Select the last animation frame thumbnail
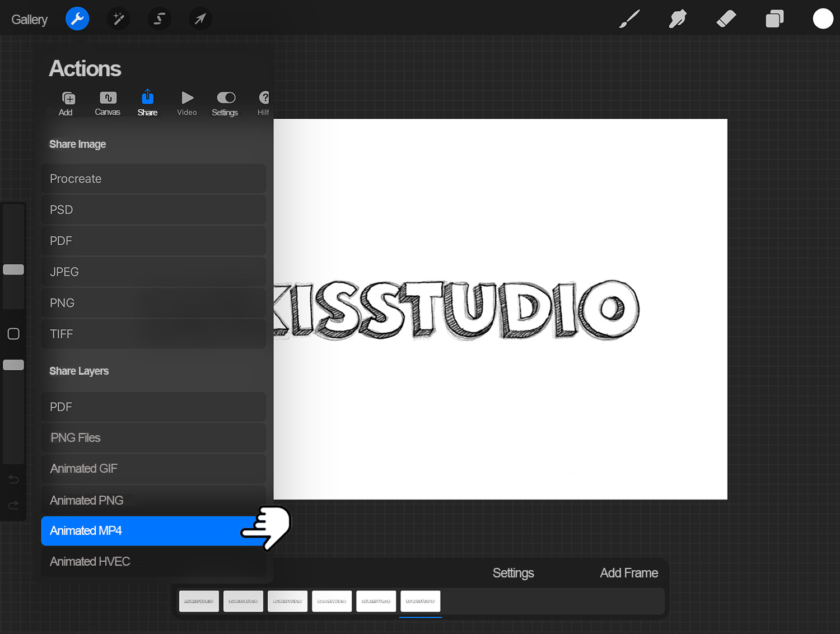This screenshot has width=840, height=634. click(420, 600)
